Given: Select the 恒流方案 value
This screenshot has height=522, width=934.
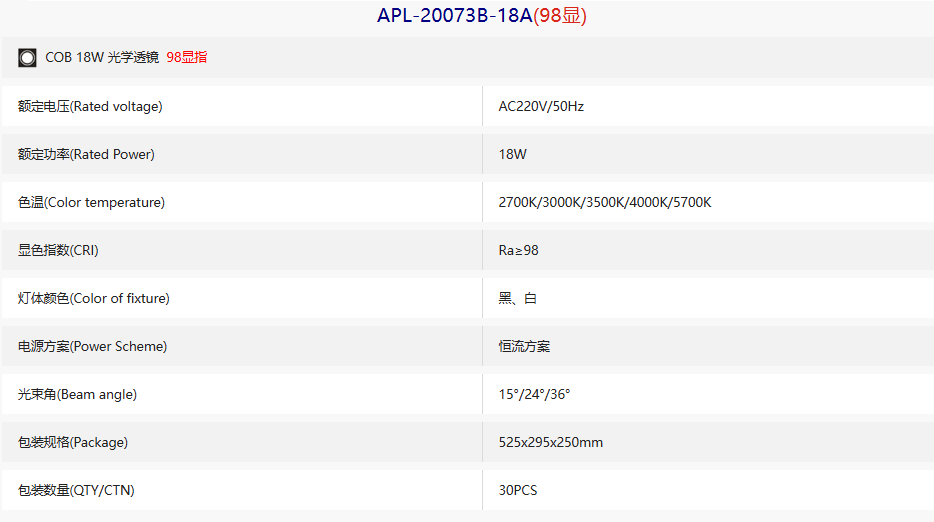Looking at the screenshot, I should click(524, 346).
